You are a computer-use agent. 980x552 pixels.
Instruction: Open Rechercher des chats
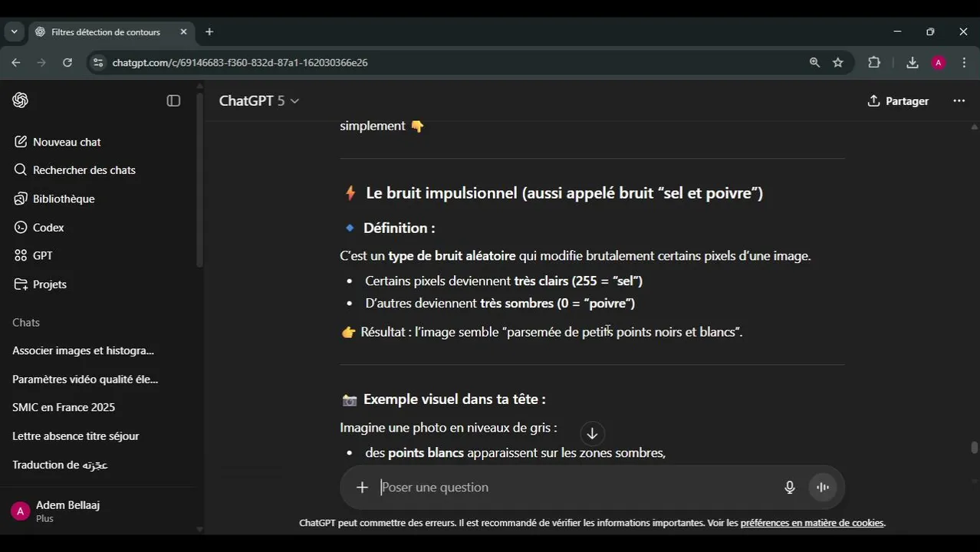coord(74,170)
